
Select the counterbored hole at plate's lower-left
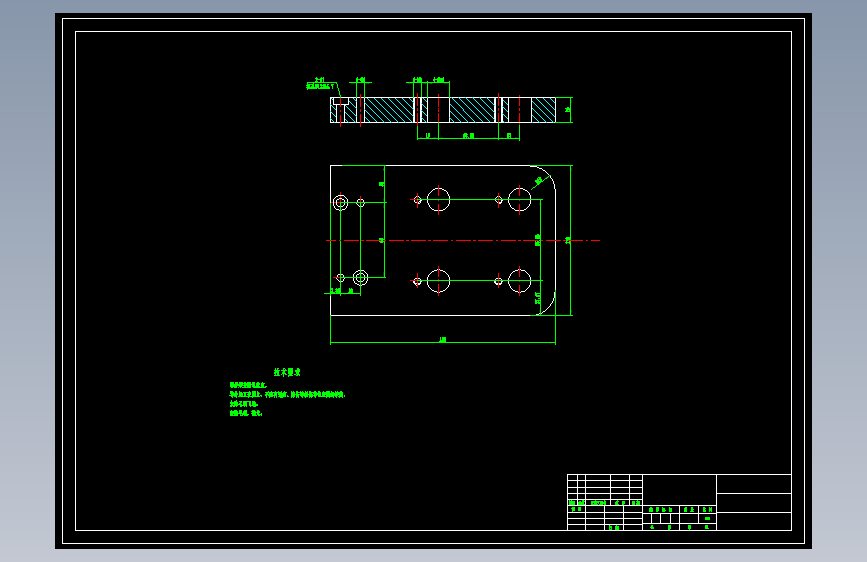[x=361, y=278]
